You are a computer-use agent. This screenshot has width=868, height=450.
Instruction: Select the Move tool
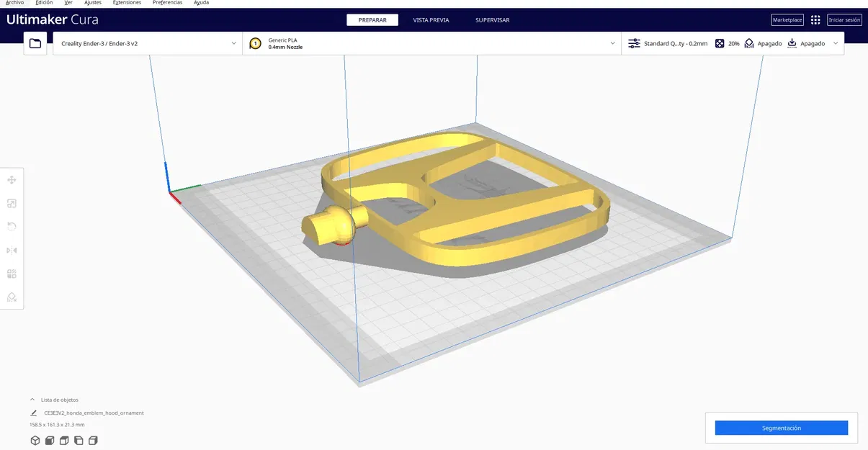point(11,179)
